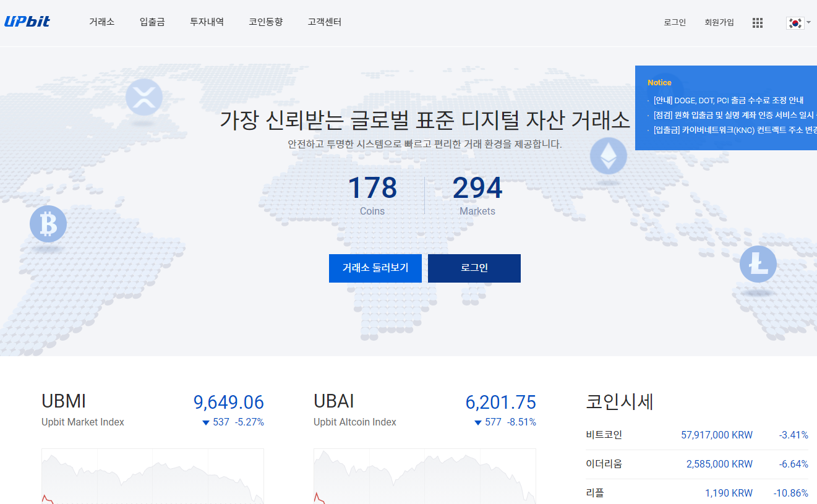Open the 입출금 menu
817x504 pixels.
152,22
